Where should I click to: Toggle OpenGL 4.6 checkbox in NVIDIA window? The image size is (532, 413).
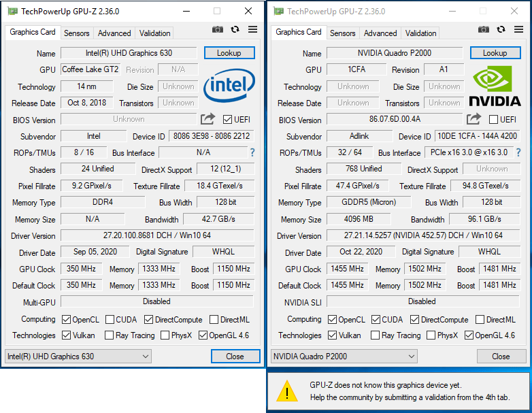pos(469,335)
